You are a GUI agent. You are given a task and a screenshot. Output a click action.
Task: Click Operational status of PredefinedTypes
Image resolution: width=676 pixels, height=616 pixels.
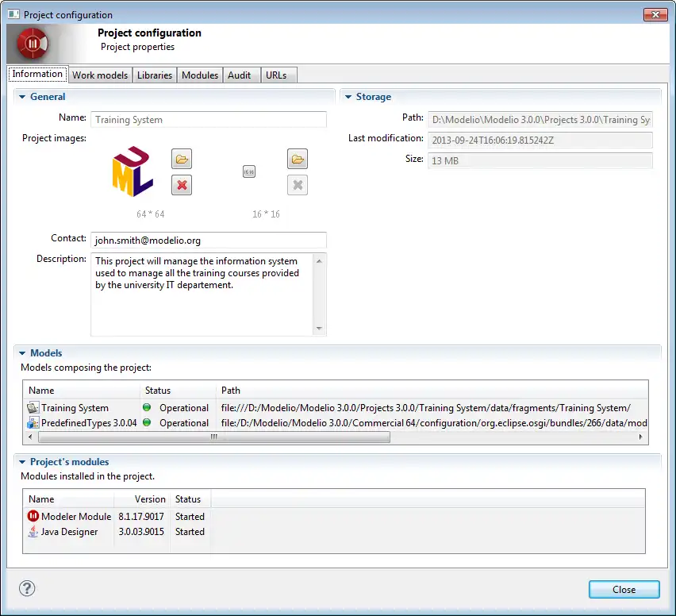click(x=184, y=423)
